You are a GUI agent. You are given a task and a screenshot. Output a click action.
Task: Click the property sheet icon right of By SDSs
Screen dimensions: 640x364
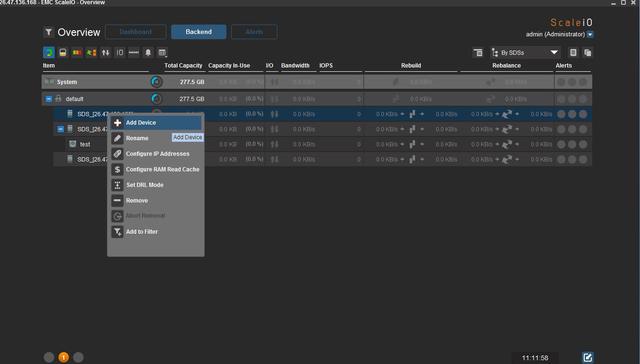tap(573, 53)
